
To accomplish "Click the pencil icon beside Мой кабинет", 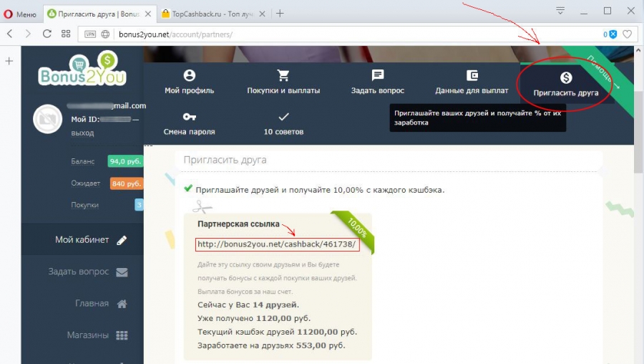I will [122, 240].
